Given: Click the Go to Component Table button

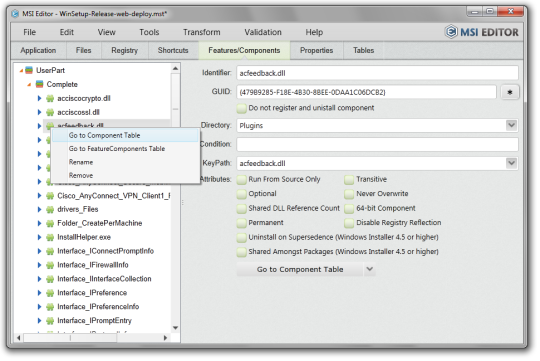Looking at the screenshot, I should coord(300,269).
